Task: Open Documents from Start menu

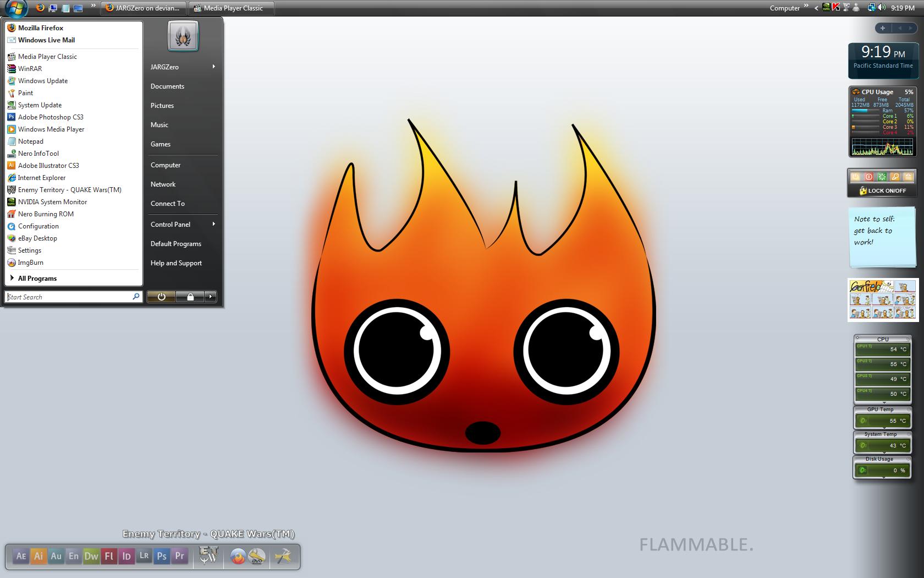Action: tap(167, 86)
